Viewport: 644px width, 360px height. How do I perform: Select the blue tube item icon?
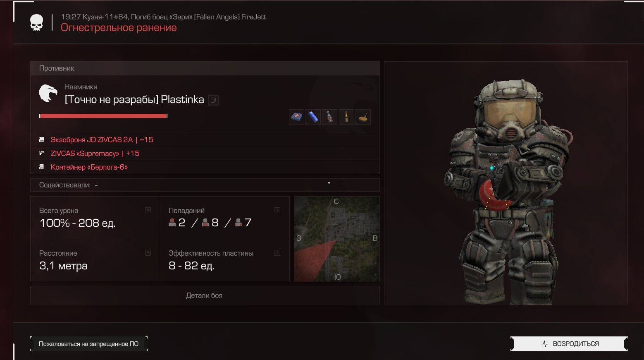point(313,117)
